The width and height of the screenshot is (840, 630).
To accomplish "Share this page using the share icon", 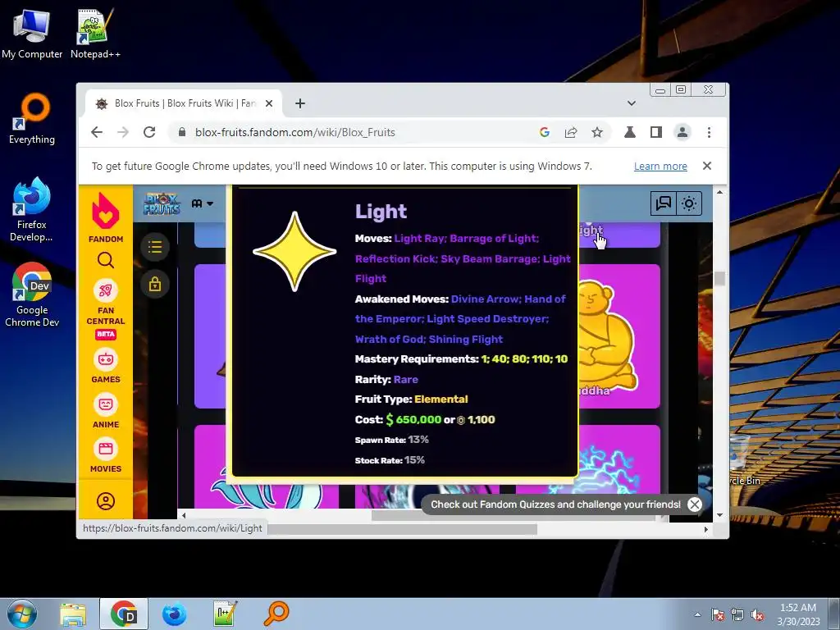I will [571, 132].
